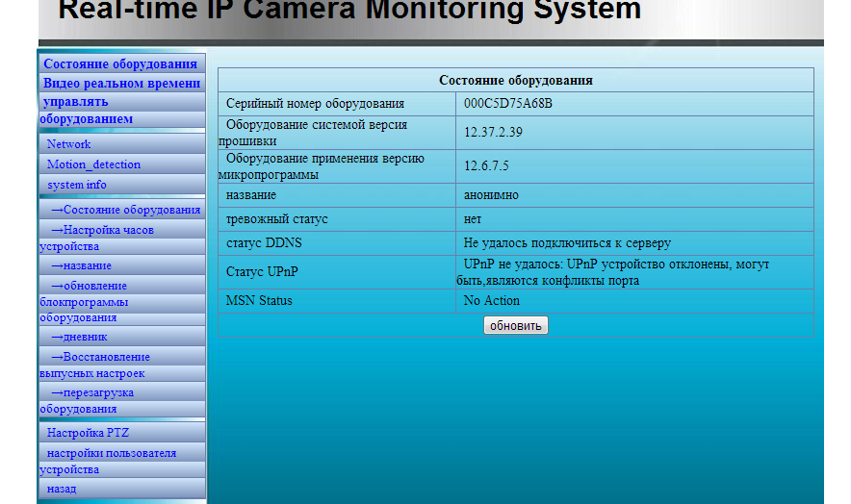Click the обновить refresh button

tap(516, 325)
